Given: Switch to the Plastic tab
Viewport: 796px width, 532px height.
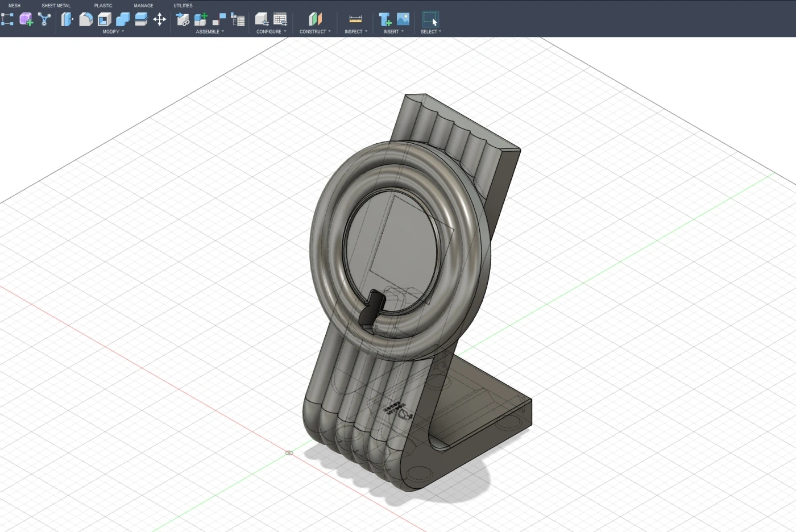Looking at the screenshot, I should coord(103,6).
